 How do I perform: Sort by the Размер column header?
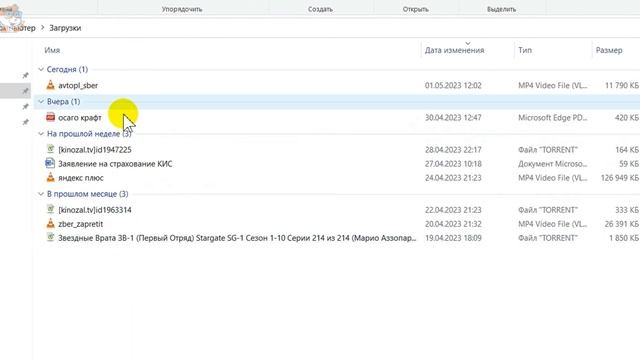coord(609,50)
